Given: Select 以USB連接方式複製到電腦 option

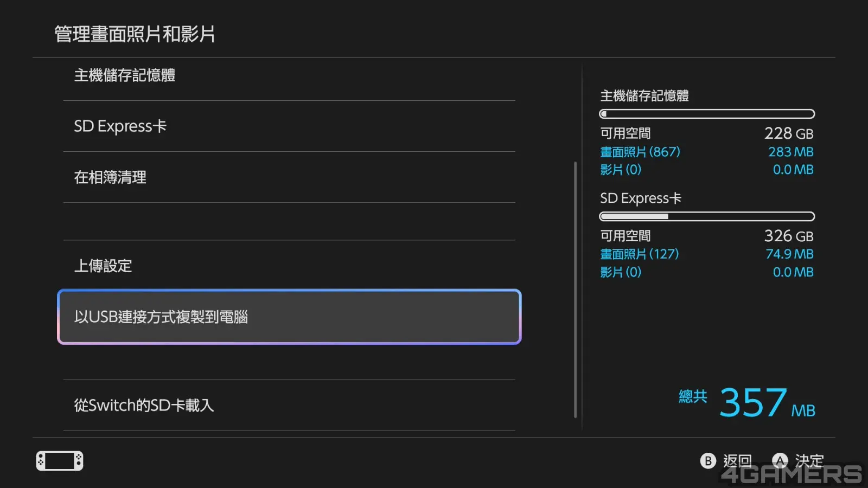Looking at the screenshot, I should [289, 317].
